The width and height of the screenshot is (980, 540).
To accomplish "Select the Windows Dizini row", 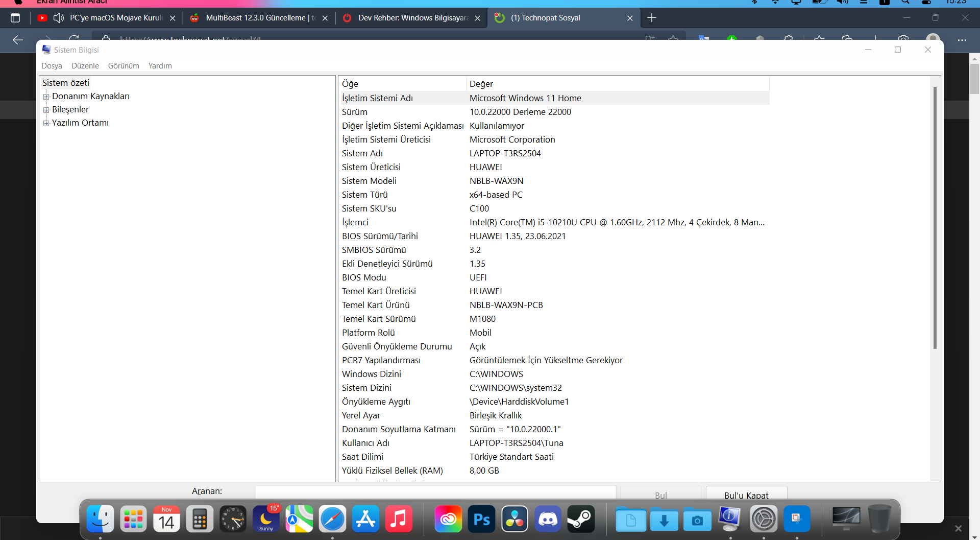I will [x=554, y=374].
